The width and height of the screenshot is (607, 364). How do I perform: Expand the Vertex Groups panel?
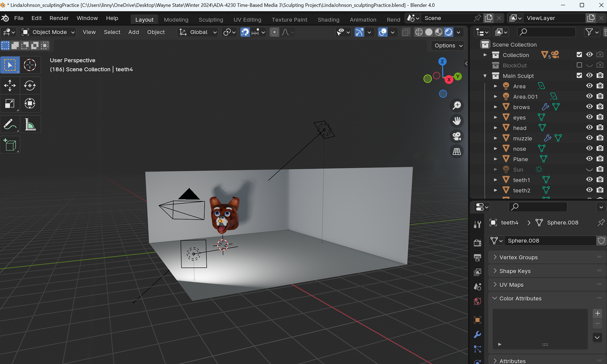(518, 257)
